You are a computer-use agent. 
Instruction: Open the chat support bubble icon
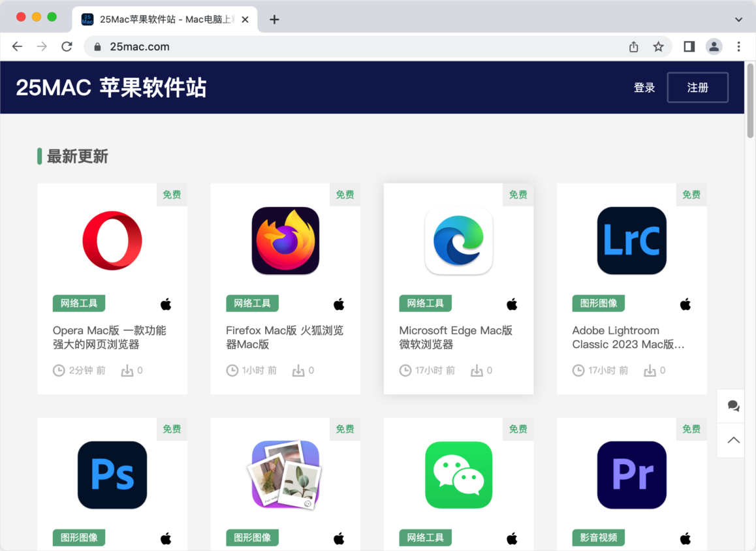click(x=733, y=406)
